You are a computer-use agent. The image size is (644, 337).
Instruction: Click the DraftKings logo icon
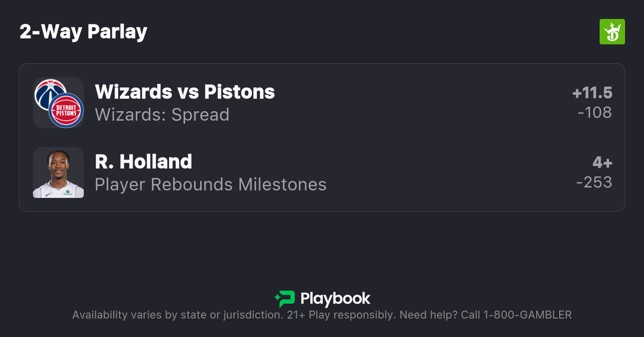(612, 32)
